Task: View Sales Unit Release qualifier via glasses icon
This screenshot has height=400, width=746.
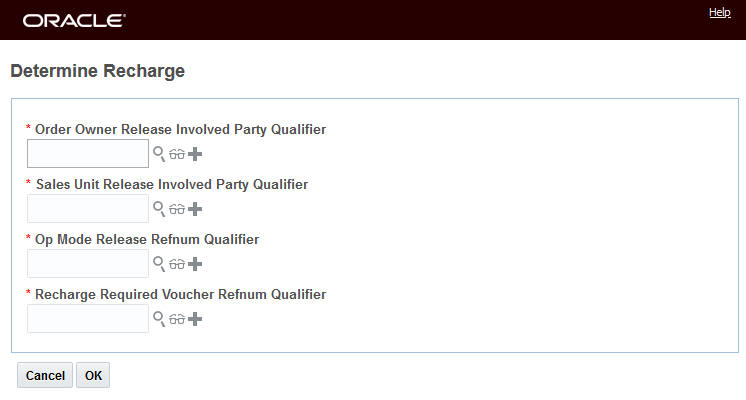Action: coord(177,209)
